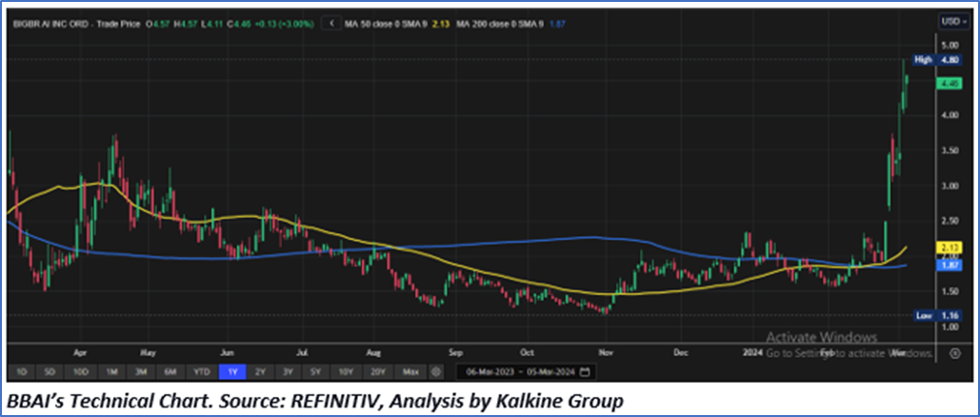Choose the YTD range button
The width and height of the screenshot is (980, 417).
[201, 372]
